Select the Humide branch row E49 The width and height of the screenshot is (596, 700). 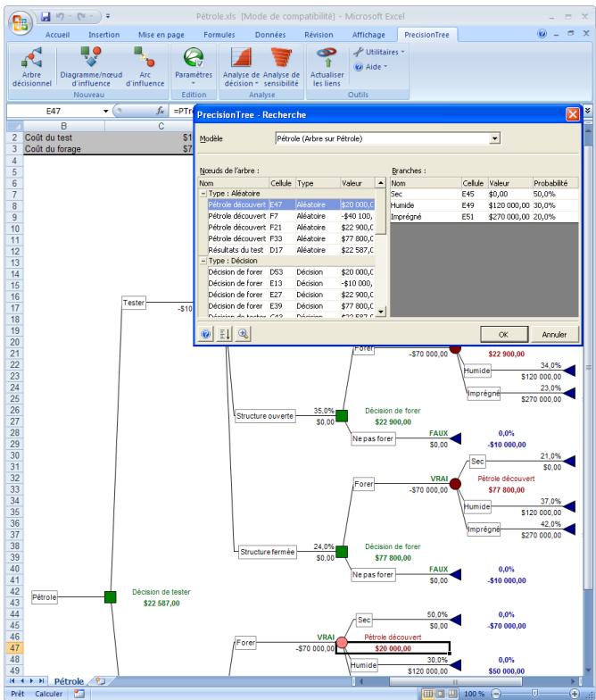coord(484,205)
